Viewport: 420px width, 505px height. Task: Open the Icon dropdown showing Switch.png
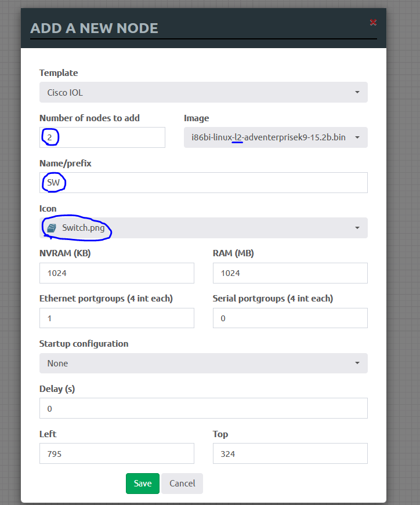click(204, 228)
